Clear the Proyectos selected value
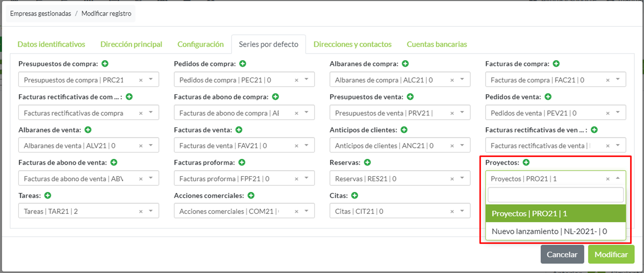 tap(607, 179)
